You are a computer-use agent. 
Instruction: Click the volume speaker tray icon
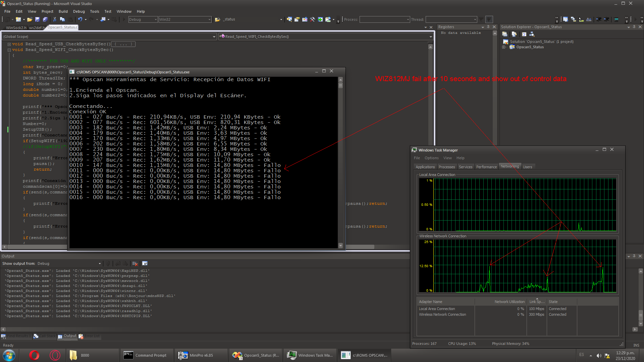tap(599, 356)
